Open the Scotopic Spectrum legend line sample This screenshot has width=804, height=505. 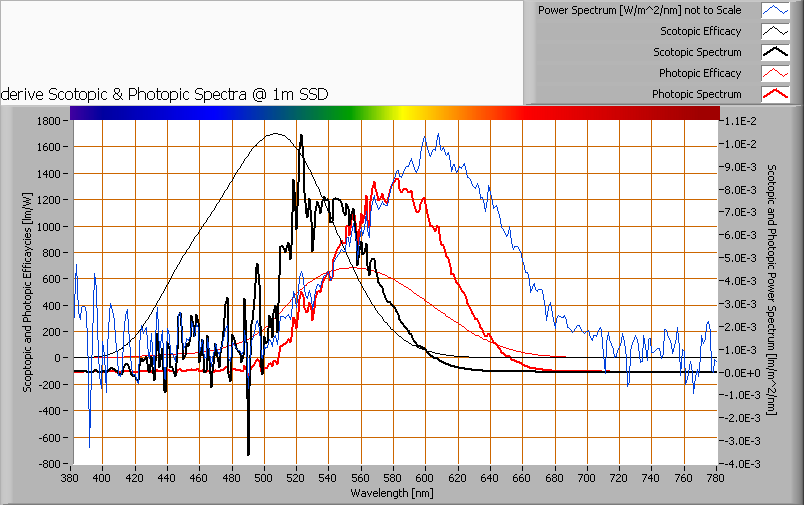point(775,52)
